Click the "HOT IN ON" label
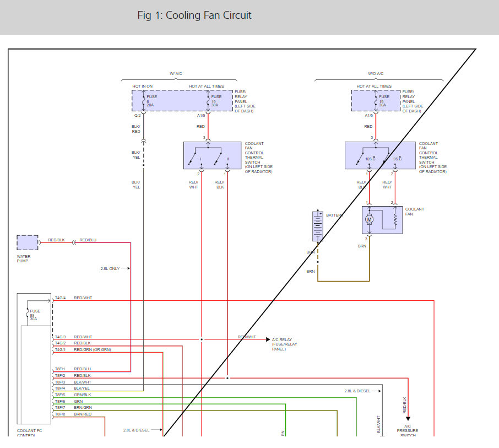This screenshot has width=499, height=448. tap(142, 87)
